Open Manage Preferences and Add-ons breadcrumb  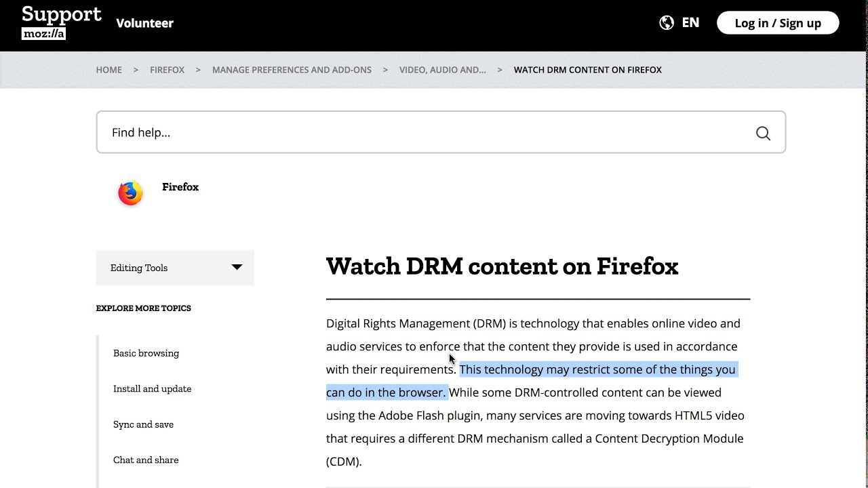click(x=292, y=70)
